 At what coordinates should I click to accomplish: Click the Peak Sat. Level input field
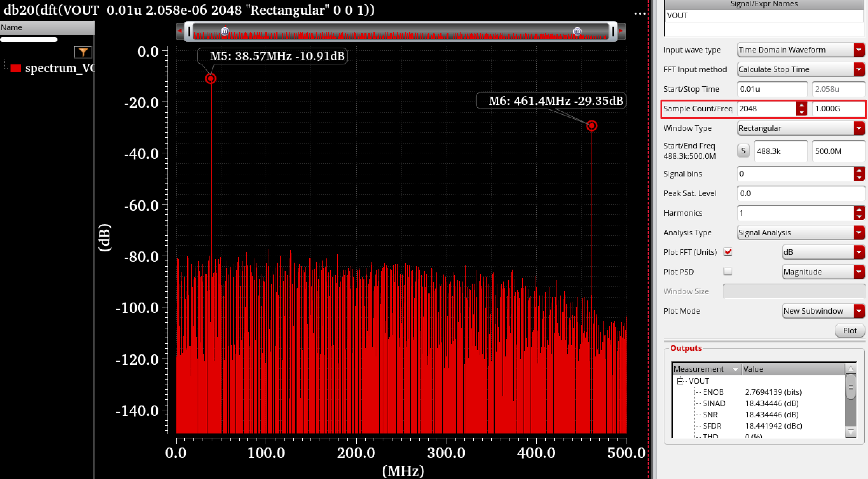800,193
